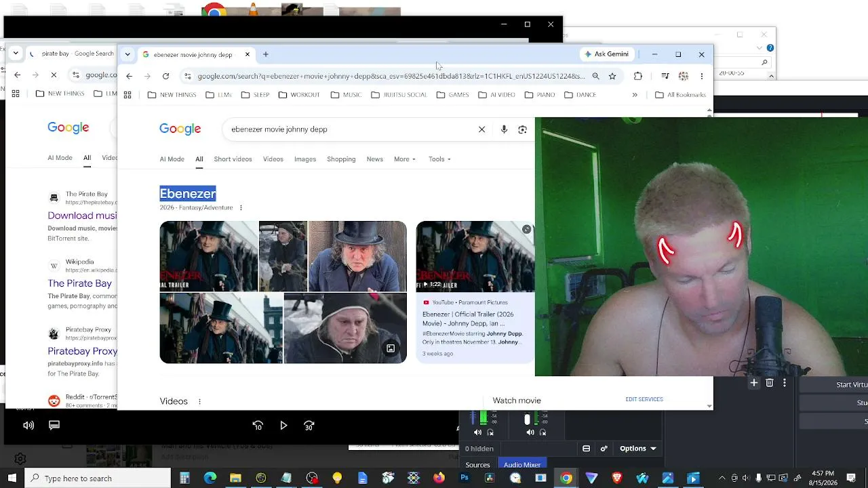868x488 pixels.
Task: Go back in the front Chrome window
Action: coord(129,76)
